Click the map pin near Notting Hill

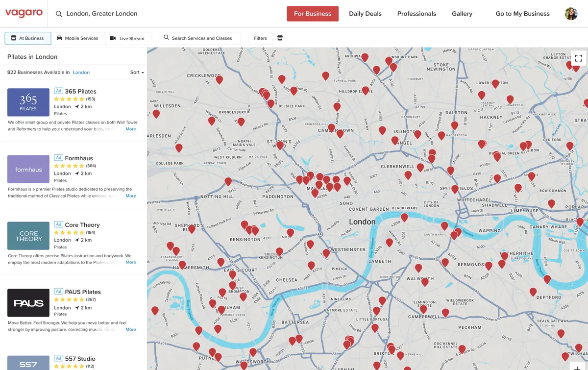(228, 182)
